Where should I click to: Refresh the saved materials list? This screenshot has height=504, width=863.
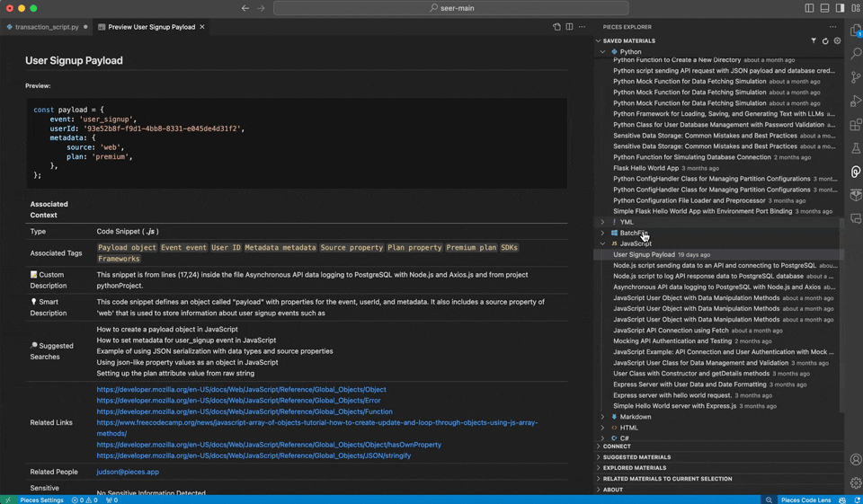coord(825,40)
